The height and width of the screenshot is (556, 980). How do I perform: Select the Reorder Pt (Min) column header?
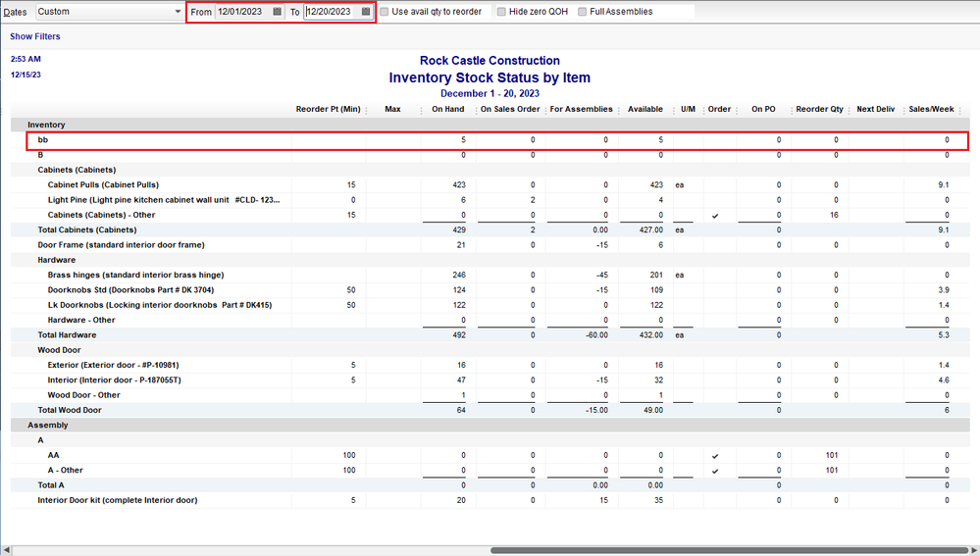coord(328,109)
